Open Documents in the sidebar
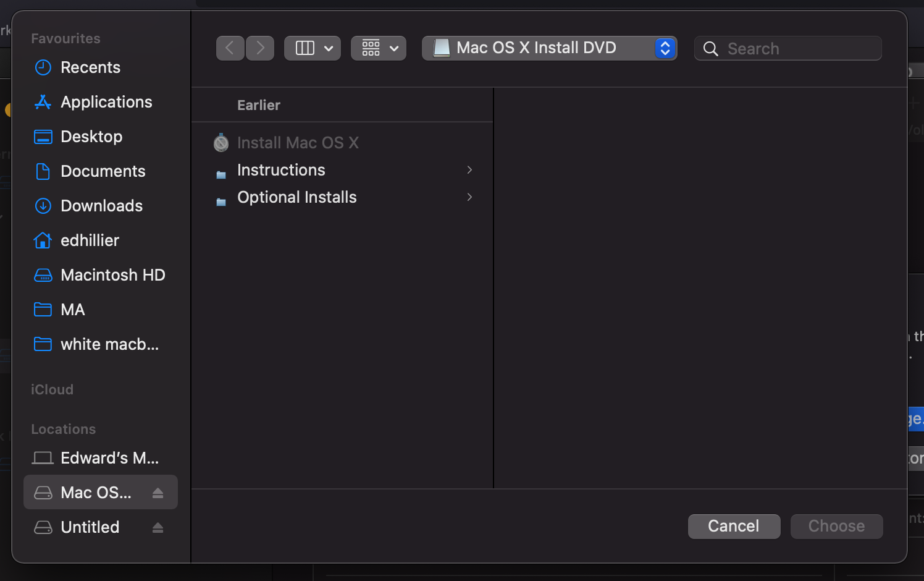 (x=101, y=171)
